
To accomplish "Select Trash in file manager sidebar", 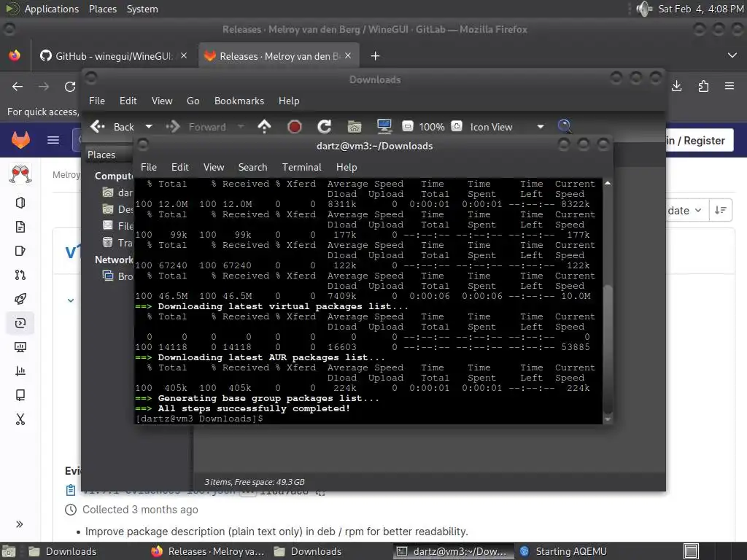I will (x=117, y=243).
